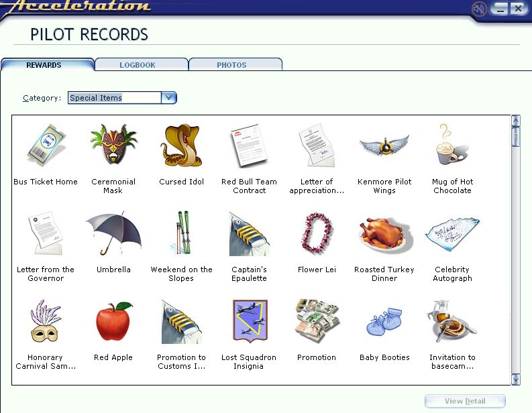Choose the Red Bull Team Contract icon
Image resolution: width=532 pixels, height=413 pixels.
249,145
